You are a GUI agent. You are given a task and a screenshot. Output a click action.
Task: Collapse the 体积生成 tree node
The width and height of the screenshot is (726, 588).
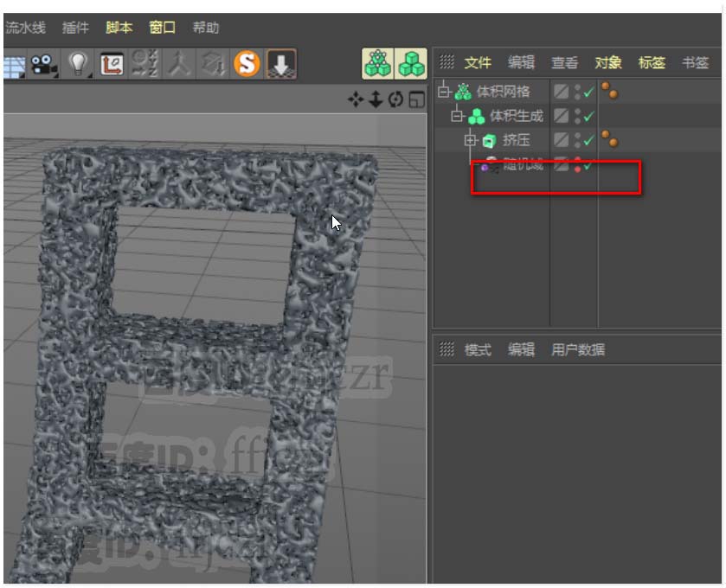(x=457, y=116)
